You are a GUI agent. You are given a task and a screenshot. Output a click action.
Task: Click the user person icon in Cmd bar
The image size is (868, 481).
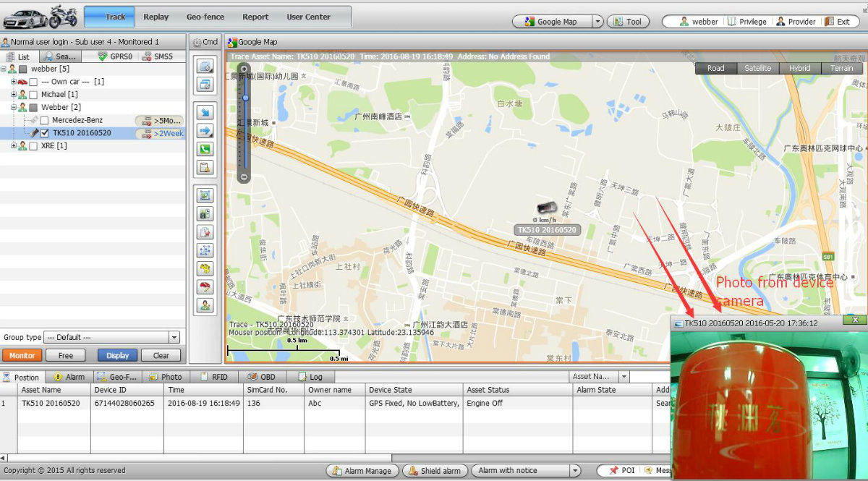[205, 305]
